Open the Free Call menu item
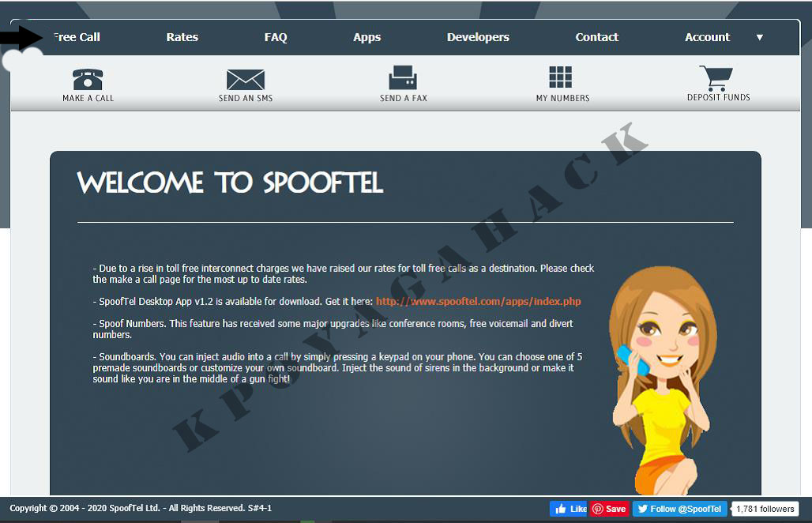The image size is (812, 523). pyautogui.click(x=77, y=37)
